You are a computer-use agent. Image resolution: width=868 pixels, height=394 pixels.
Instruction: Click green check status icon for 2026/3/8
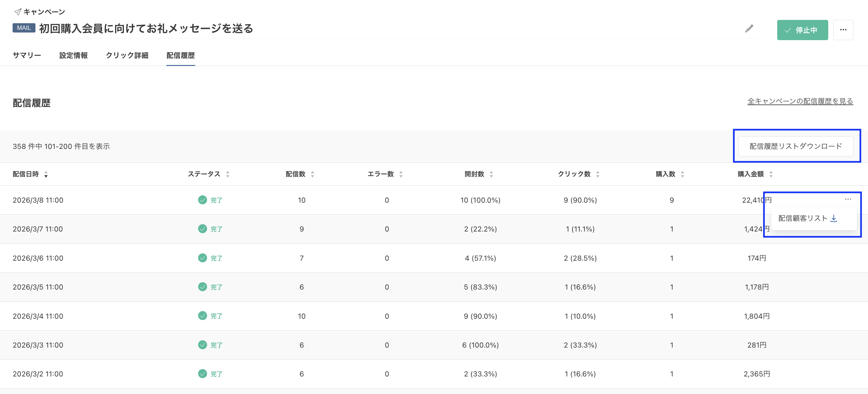[x=202, y=200]
